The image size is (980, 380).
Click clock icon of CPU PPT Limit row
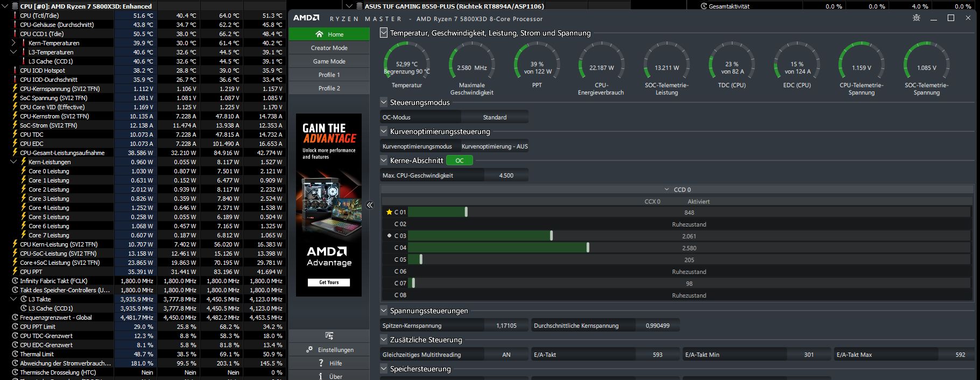coord(15,327)
